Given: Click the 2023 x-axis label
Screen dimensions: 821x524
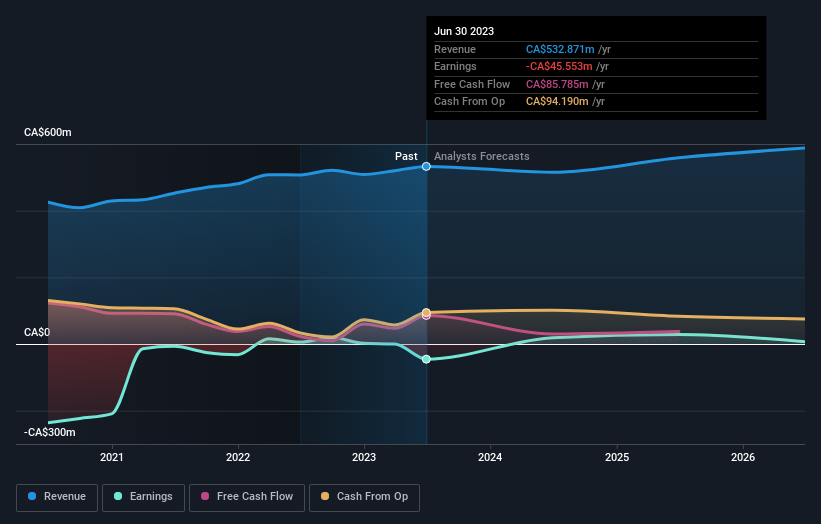Looking at the screenshot, I should point(364,457).
